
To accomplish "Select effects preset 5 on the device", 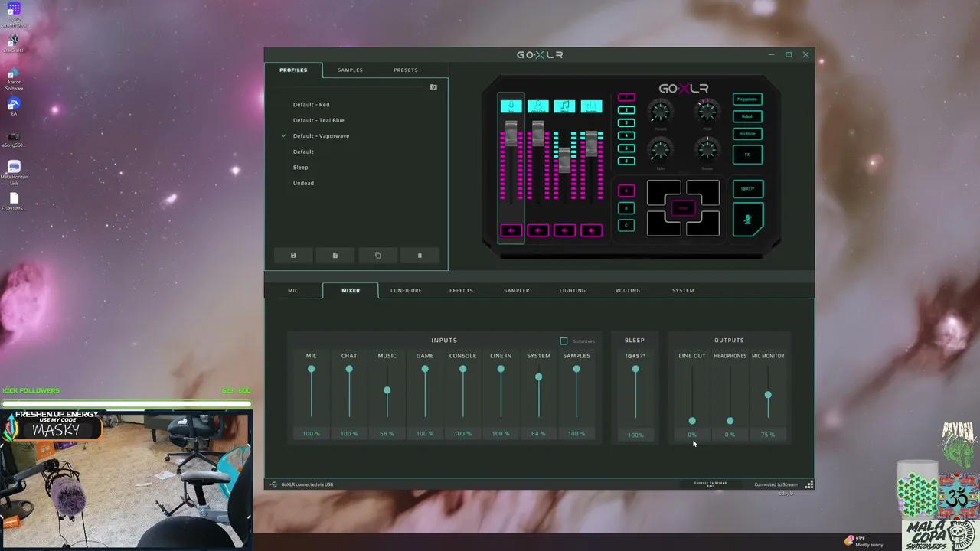I will (x=626, y=148).
